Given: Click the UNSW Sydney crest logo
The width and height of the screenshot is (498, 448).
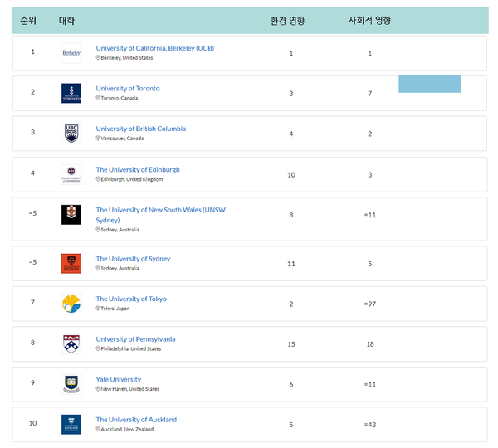Looking at the screenshot, I should [71, 215].
